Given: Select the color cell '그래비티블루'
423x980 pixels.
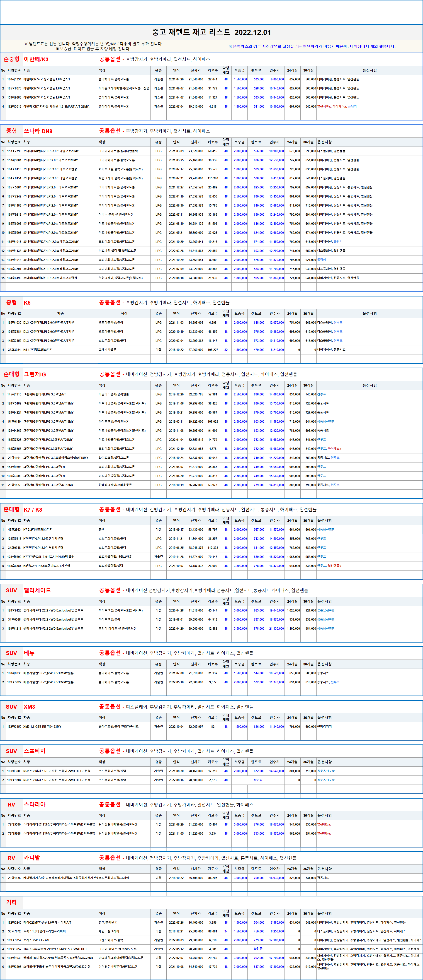Looking at the screenshot, I should point(107,350).
